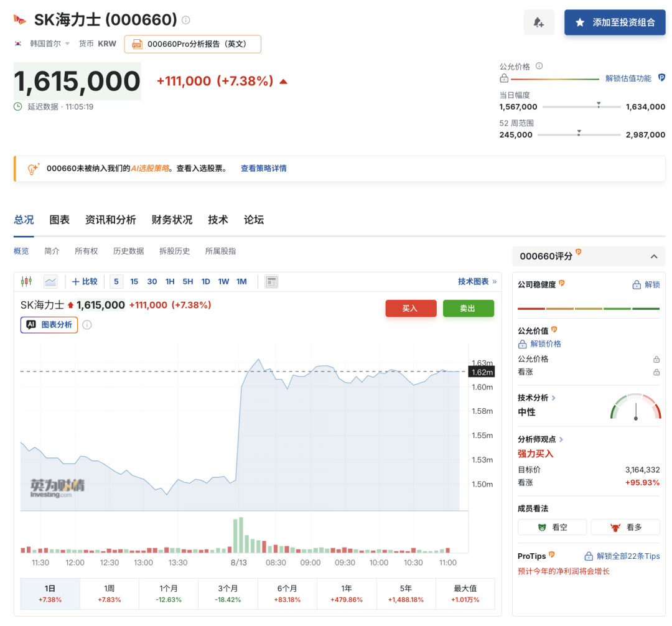Click the info icon next to 图表分析
Viewport: 672px width, 626px height.
[x=87, y=325]
